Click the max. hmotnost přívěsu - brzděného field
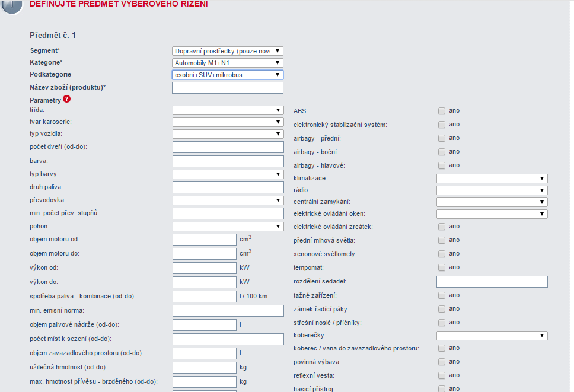574x392 pixels. click(x=204, y=382)
